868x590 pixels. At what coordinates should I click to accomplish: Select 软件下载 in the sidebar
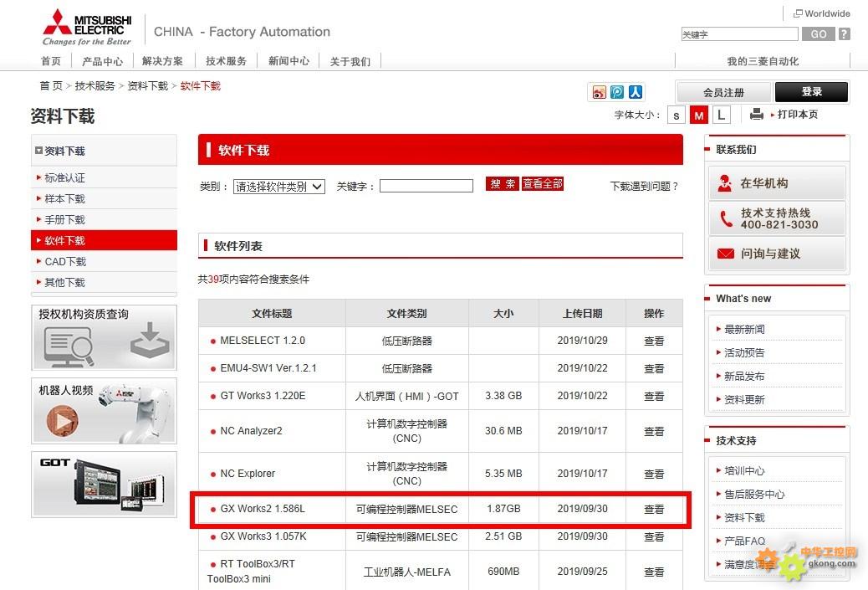pos(104,240)
